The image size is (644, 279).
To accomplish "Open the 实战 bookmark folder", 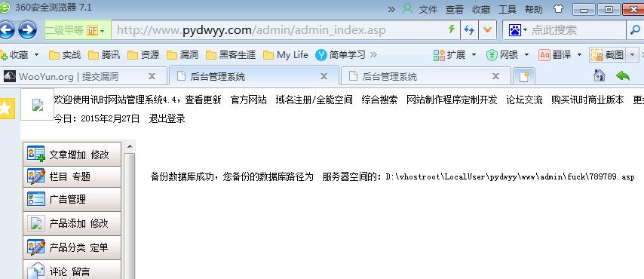I will [x=65, y=54].
